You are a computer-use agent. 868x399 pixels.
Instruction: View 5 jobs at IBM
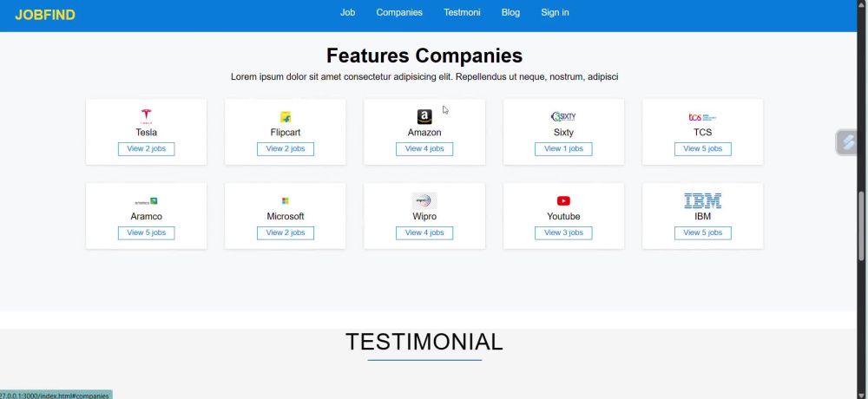point(702,233)
